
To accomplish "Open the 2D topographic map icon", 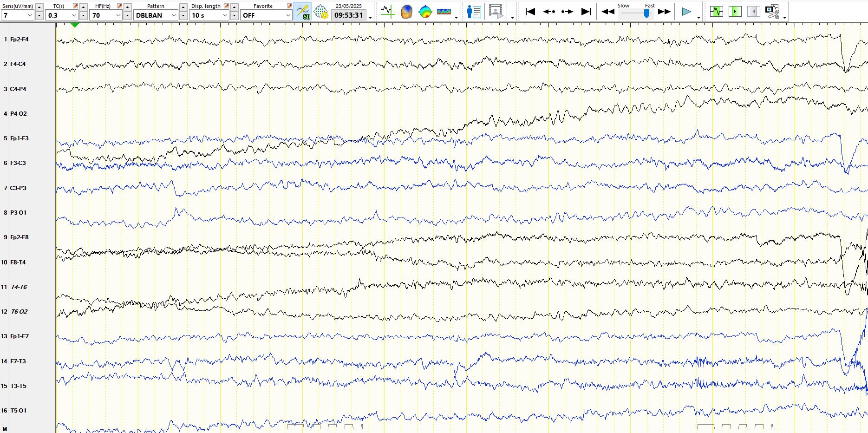I will click(x=425, y=12).
